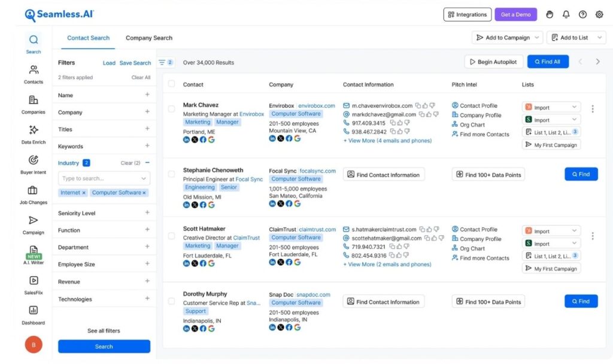Open Campaign in the sidebar

click(x=34, y=225)
